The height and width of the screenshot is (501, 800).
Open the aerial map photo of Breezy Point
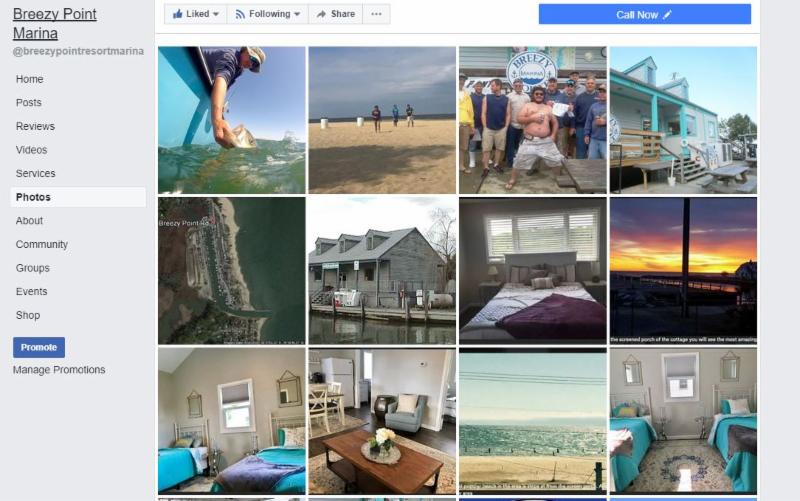232,271
